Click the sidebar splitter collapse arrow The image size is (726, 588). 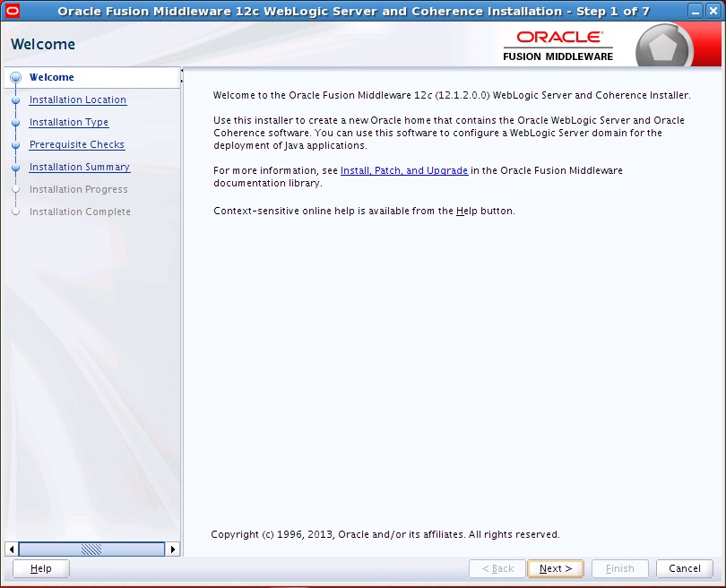[181, 71]
